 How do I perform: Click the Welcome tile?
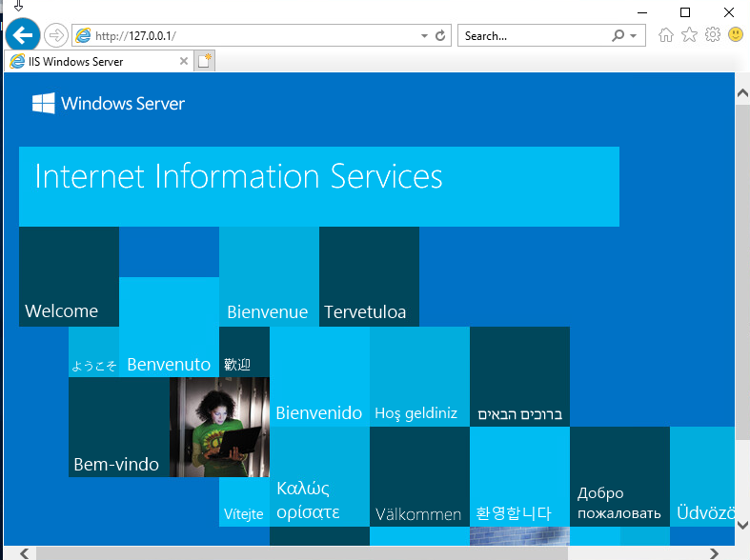pos(69,276)
